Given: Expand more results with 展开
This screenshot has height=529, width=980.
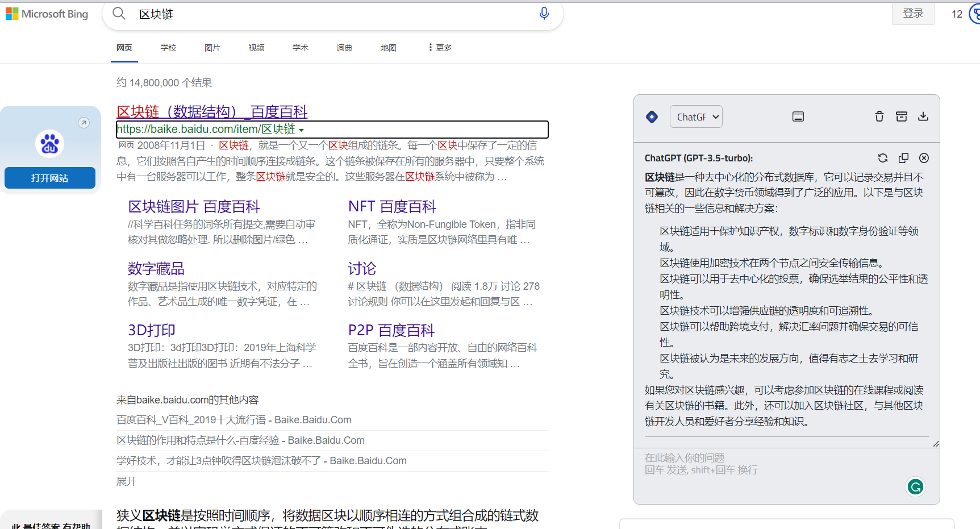Looking at the screenshot, I should [127, 481].
